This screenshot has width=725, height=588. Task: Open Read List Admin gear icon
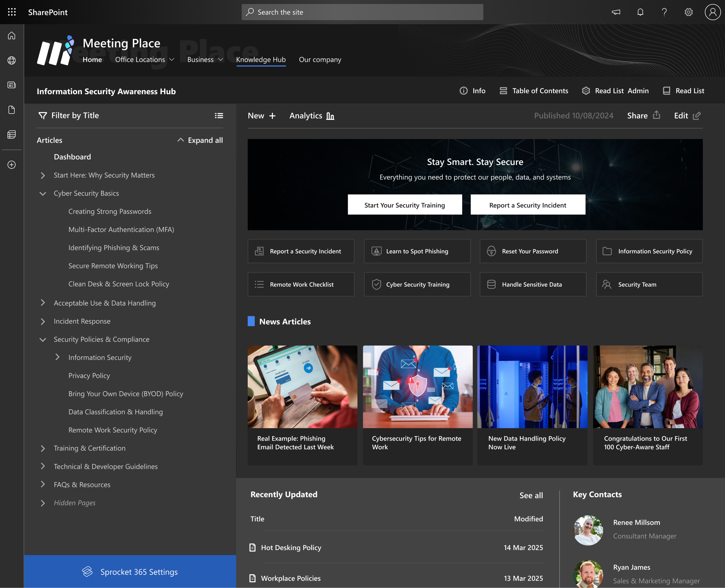(x=586, y=91)
